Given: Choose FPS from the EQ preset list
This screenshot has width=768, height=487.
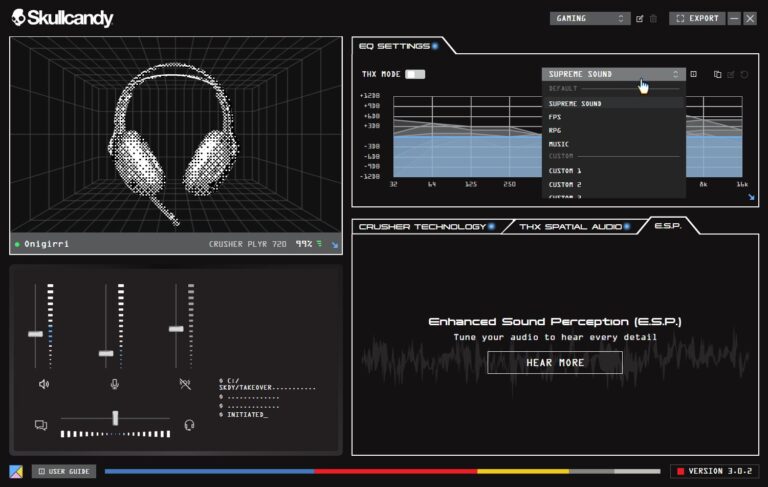Looking at the screenshot, I should pyautogui.click(x=555, y=117).
